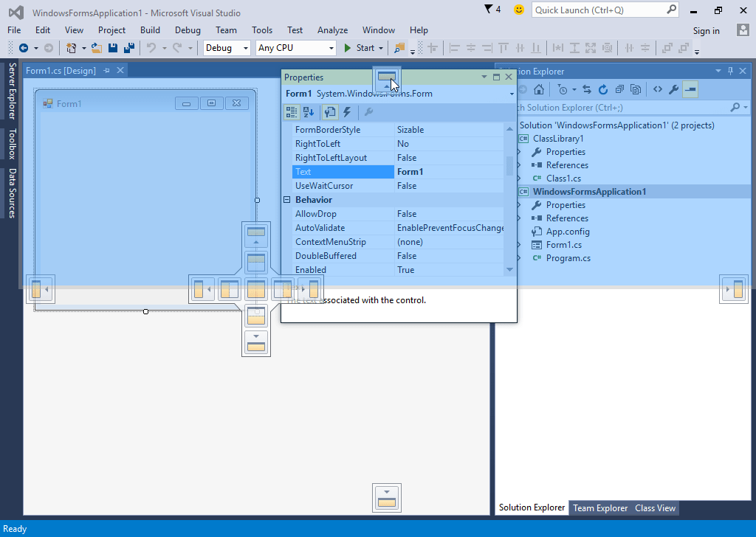Switch to the Class View tab

655,508
